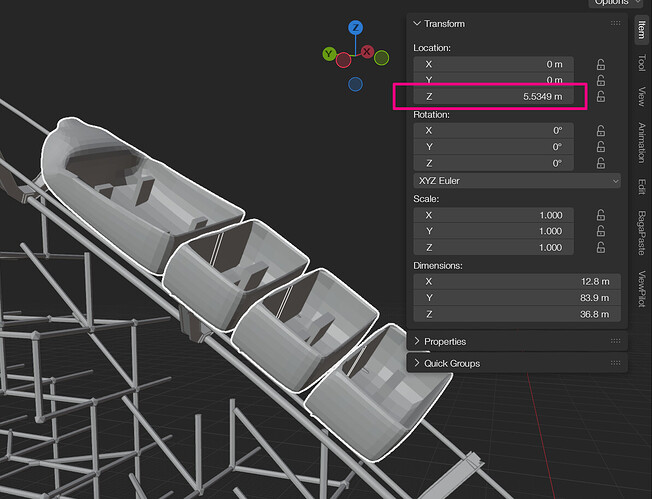Lock Scale Y with padlock icon

click(x=601, y=231)
